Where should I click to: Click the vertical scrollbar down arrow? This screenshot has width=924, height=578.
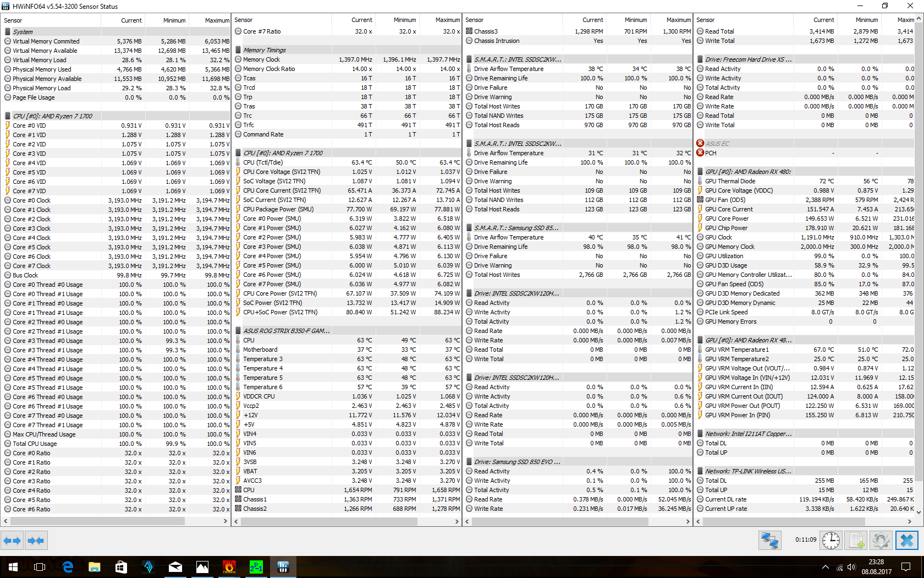coord(919,512)
